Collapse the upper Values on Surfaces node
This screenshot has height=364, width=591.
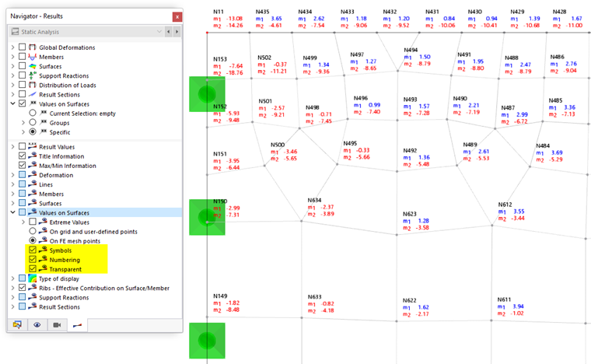12,103
